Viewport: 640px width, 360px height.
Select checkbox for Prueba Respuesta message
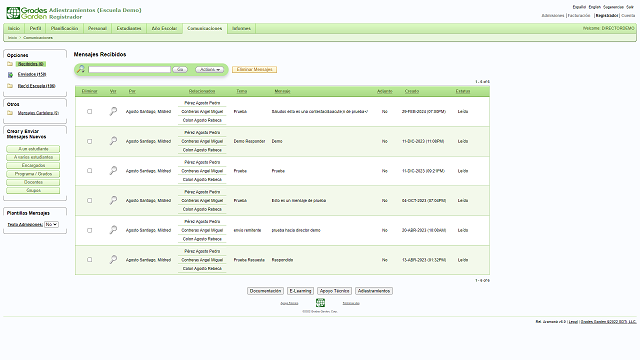[89, 260]
